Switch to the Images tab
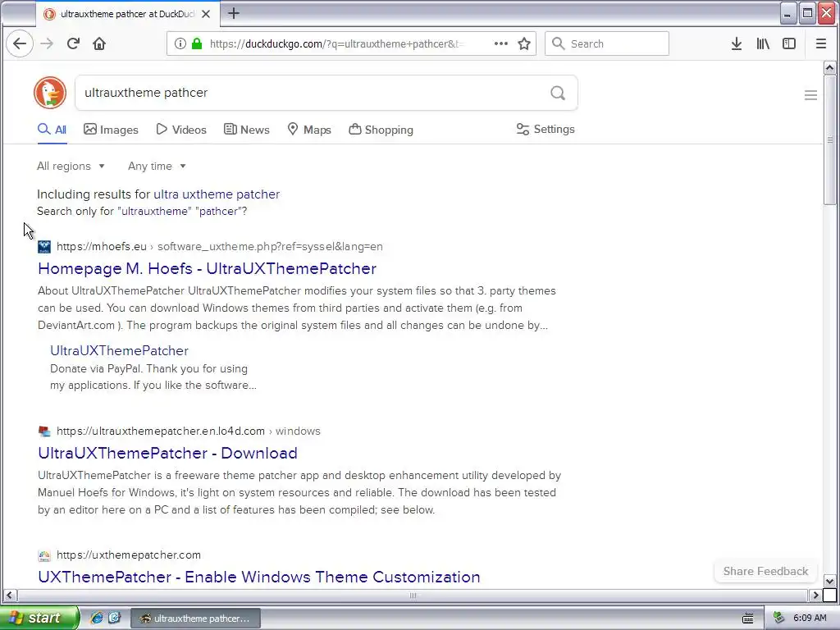840x630 pixels. 111,130
